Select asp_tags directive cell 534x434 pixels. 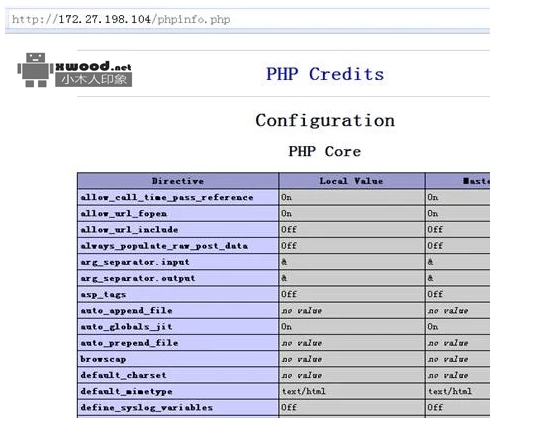click(x=178, y=294)
